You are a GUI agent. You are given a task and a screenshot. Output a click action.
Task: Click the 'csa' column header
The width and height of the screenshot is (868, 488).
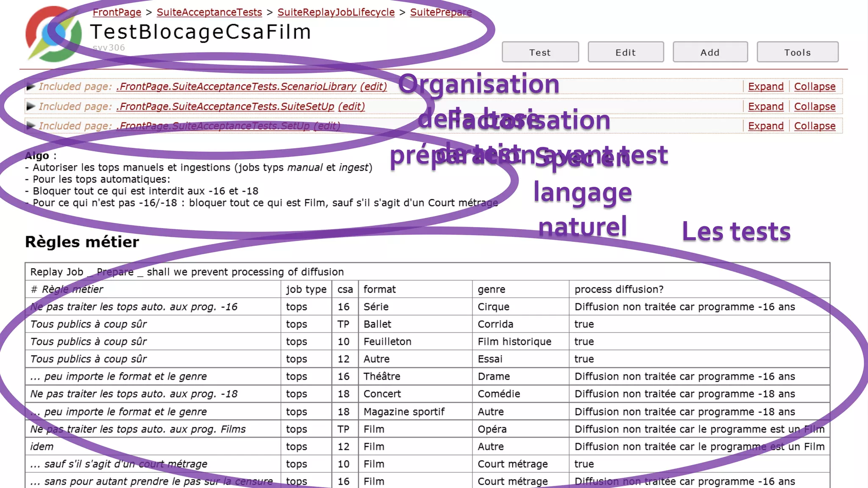tap(345, 289)
